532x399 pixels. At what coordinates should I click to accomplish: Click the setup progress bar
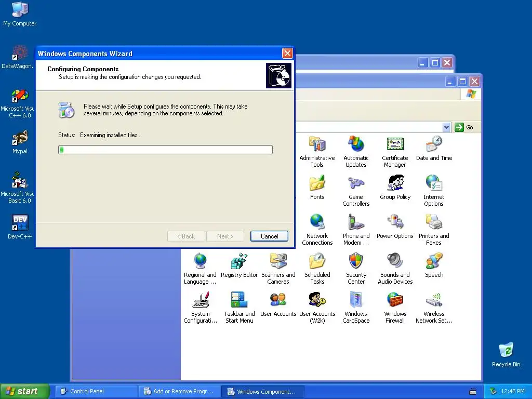point(165,150)
